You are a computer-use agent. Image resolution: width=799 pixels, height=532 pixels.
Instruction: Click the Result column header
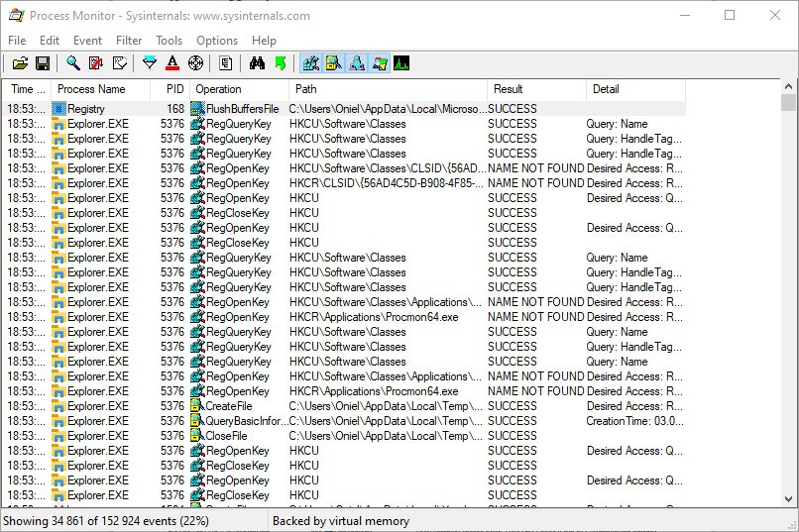point(536,89)
